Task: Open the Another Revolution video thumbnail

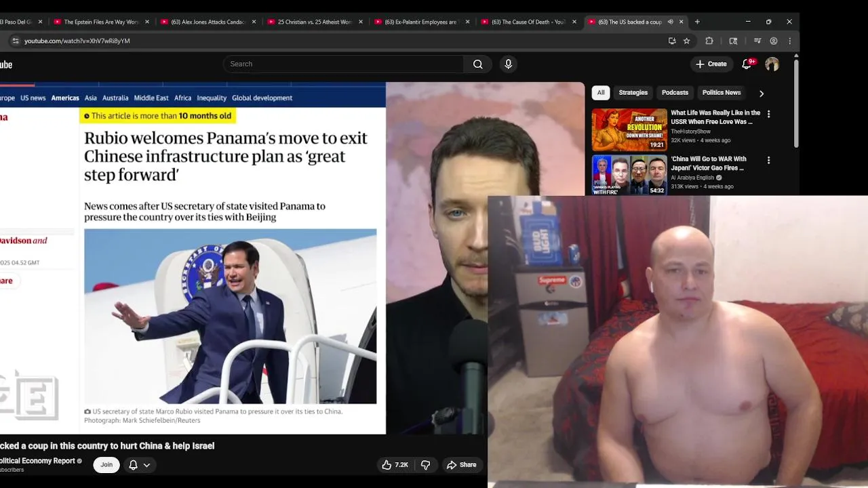Action: click(629, 129)
